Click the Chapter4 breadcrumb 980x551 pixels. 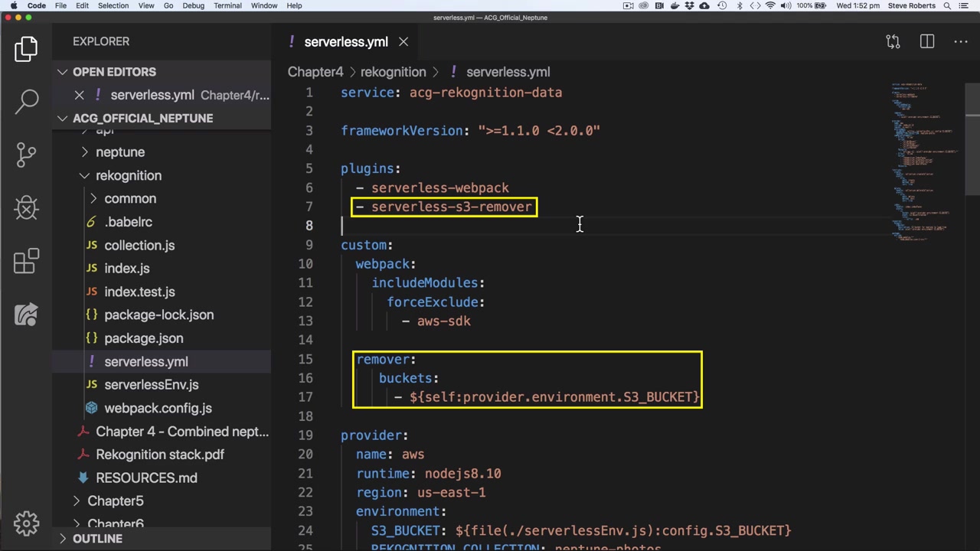[x=315, y=72]
